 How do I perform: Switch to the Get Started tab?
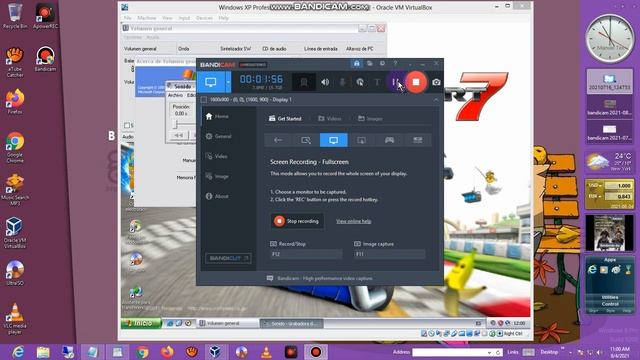pyautogui.click(x=285, y=118)
